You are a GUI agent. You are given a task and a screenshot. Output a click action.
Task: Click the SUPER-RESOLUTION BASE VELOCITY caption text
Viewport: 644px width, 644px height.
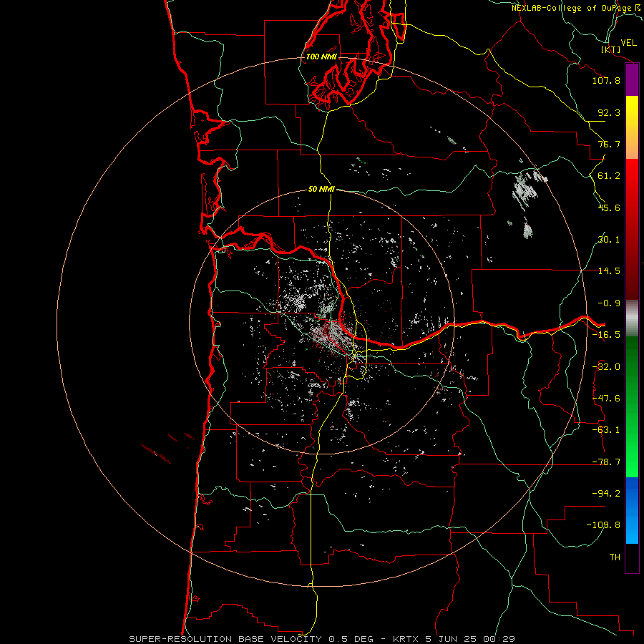click(322, 639)
